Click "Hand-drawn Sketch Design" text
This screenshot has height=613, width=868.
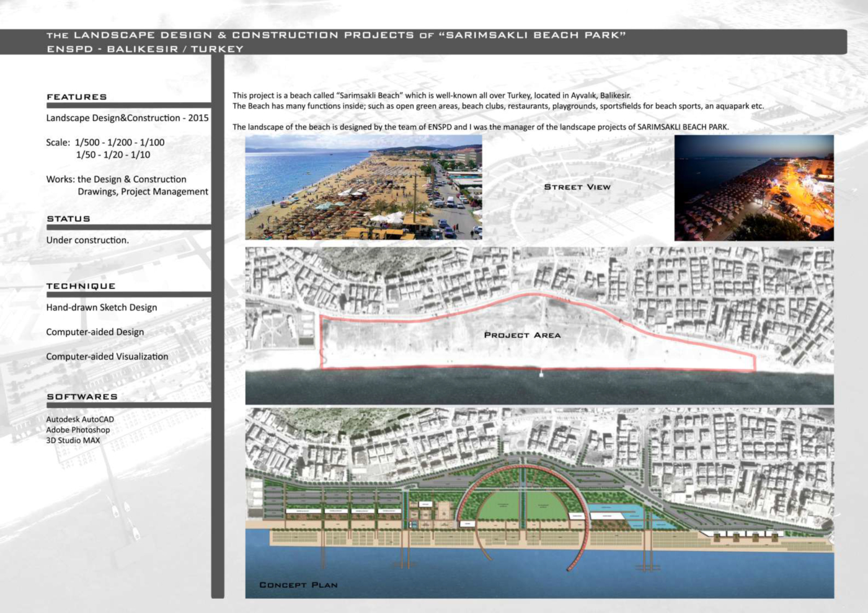(102, 307)
